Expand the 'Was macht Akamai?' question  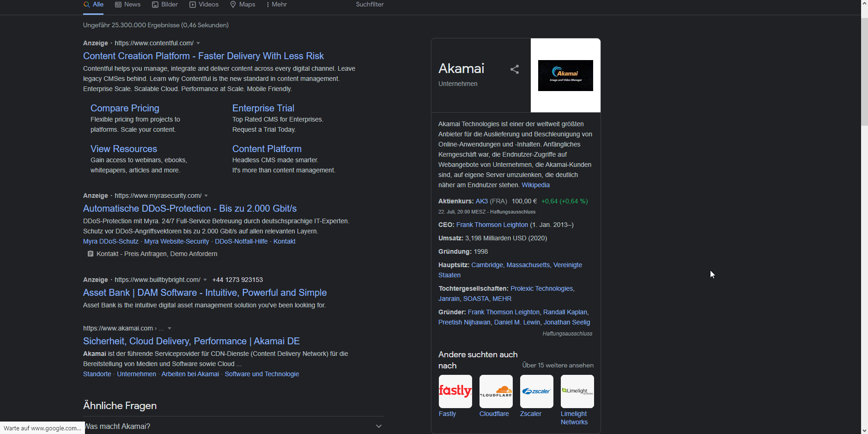(378, 426)
